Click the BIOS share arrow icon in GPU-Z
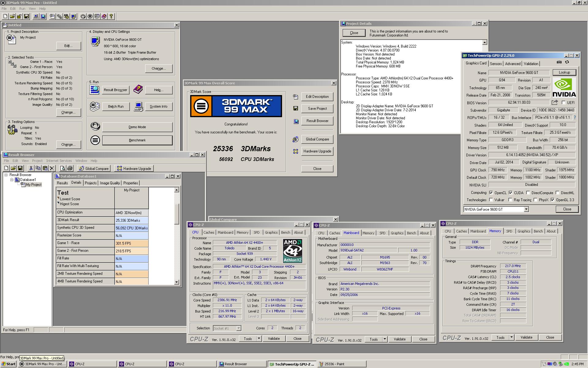This screenshot has height=368, width=588. click(555, 102)
